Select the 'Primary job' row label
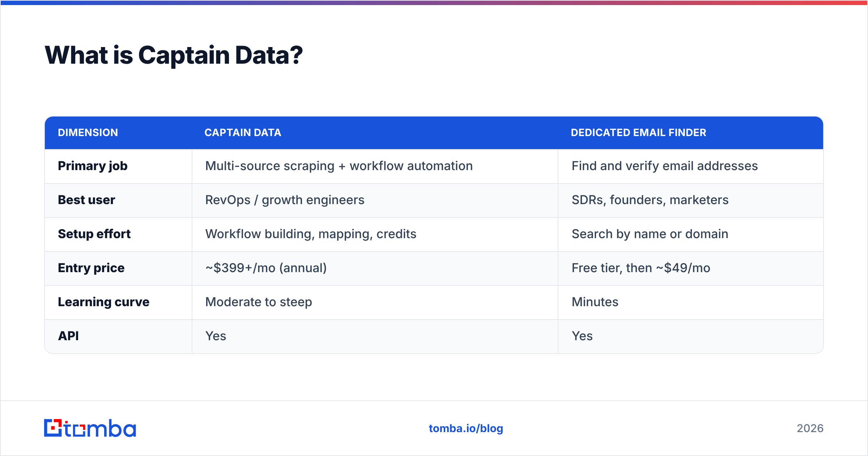The height and width of the screenshot is (456, 868). 93,166
